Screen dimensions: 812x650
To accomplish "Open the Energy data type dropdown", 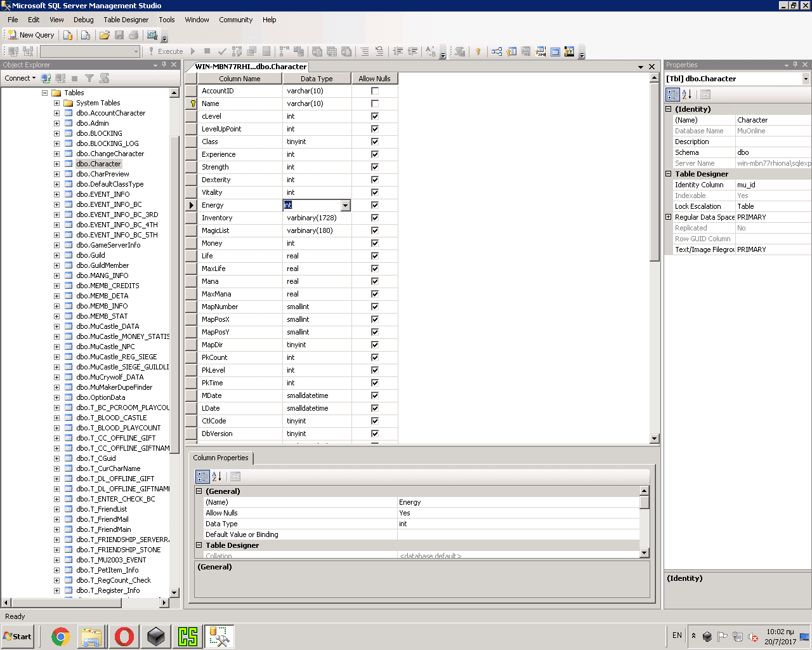I will click(x=345, y=206).
